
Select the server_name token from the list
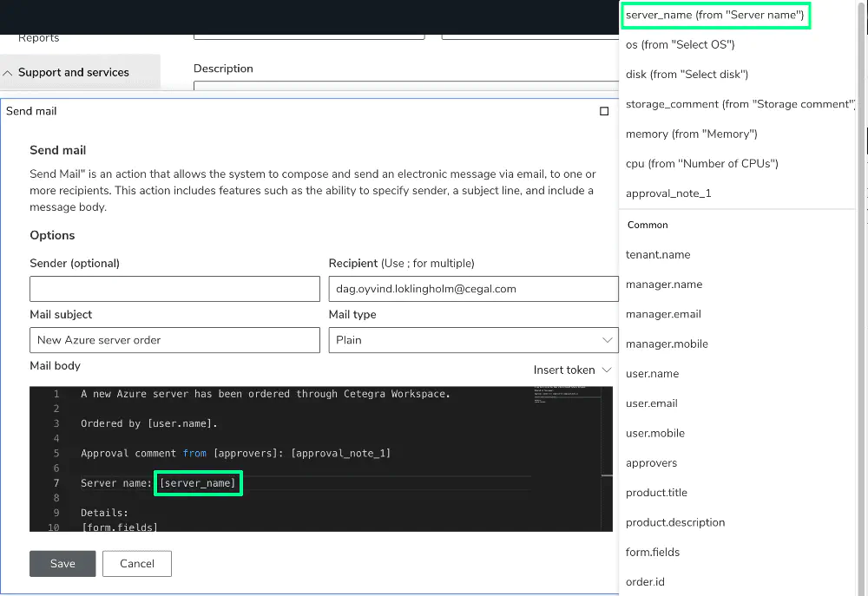(x=715, y=15)
